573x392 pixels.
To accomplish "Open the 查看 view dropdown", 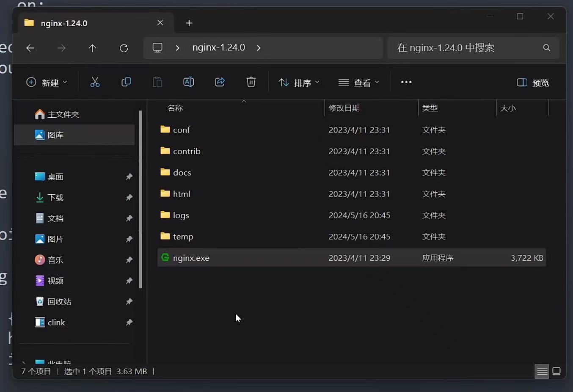I will [359, 83].
